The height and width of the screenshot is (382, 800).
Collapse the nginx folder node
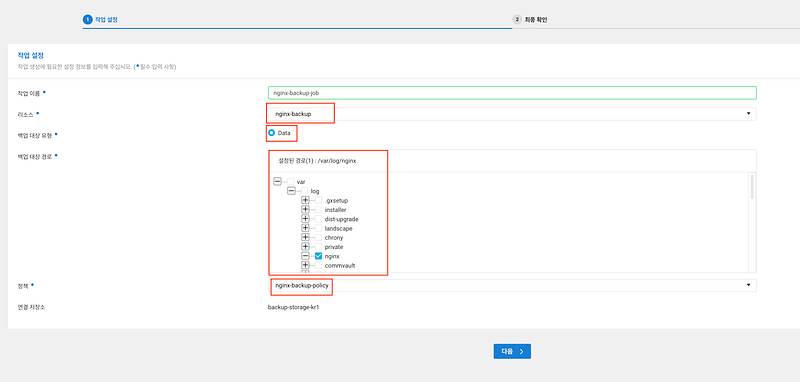click(305, 256)
